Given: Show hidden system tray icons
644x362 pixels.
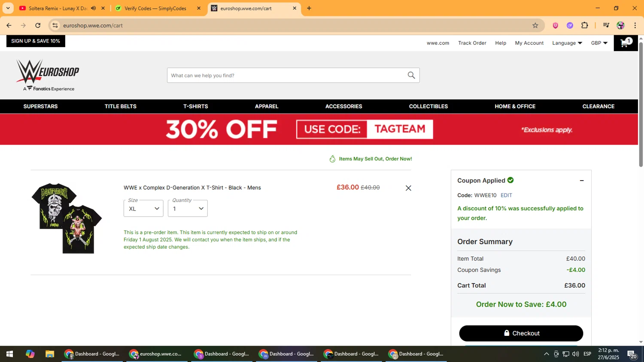Looking at the screenshot, I should 546,354.
